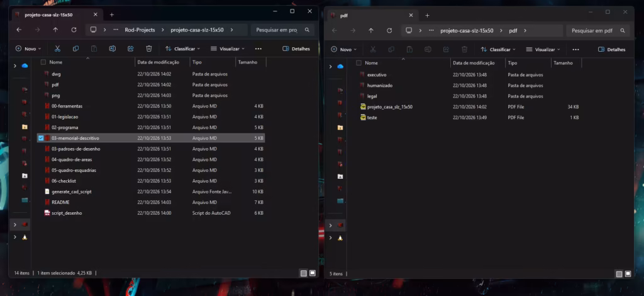Go up one level in left window
The height and width of the screenshot is (296, 644).
coord(55,30)
